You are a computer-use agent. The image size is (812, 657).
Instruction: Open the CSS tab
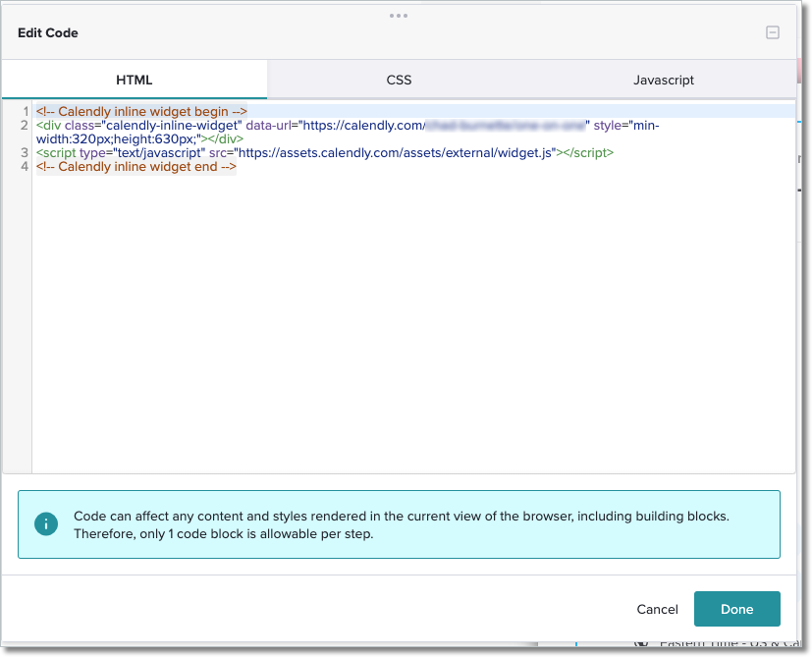coord(399,80)
